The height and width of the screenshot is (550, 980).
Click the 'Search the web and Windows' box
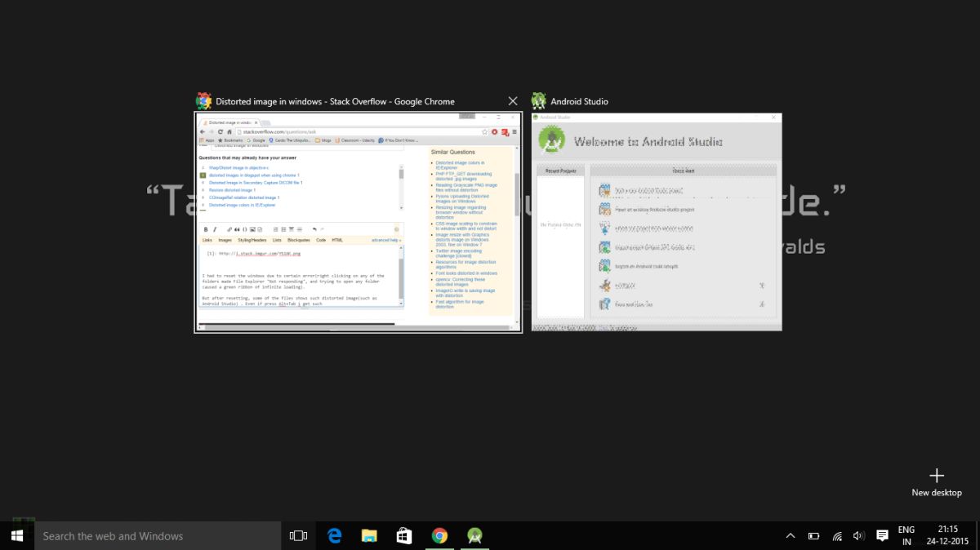(x=158, y=536)
